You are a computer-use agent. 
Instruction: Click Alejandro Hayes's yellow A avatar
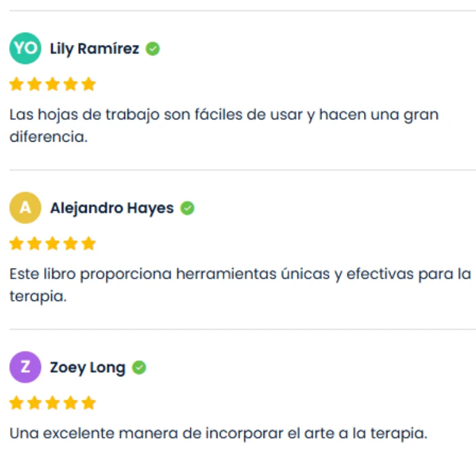pyautogui.click(x=25, y=208)
